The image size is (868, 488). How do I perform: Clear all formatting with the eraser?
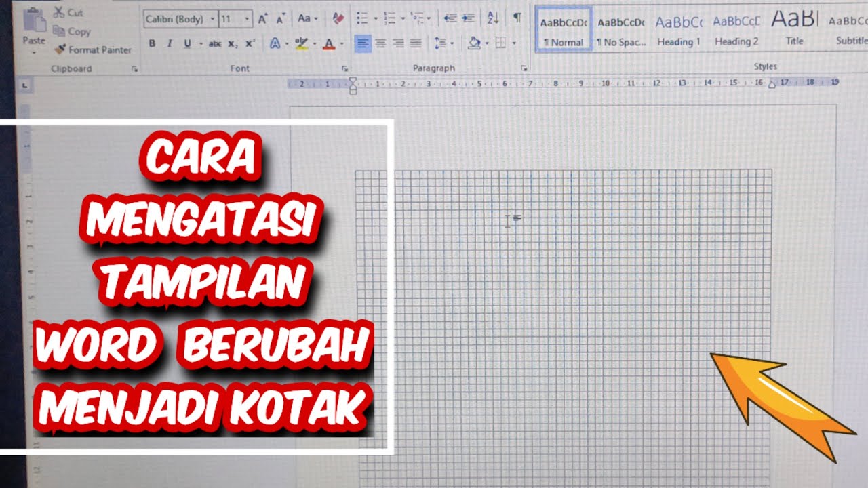pos(339,18)
